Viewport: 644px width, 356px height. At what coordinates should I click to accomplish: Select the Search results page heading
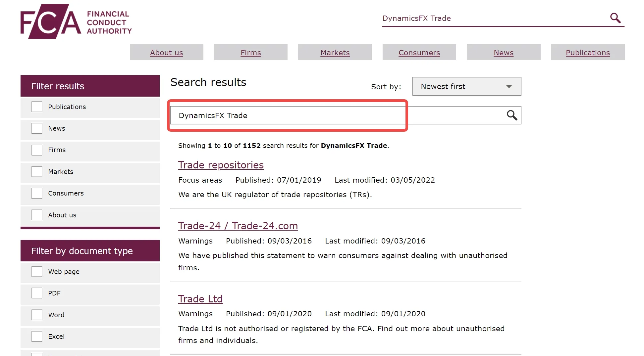(x=208, y=82)
